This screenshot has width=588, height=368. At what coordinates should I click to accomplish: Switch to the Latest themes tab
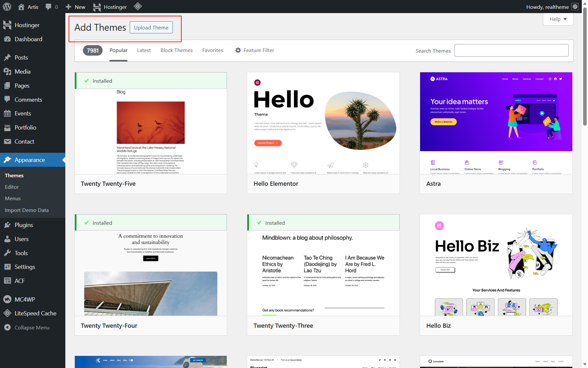[144, 50]
